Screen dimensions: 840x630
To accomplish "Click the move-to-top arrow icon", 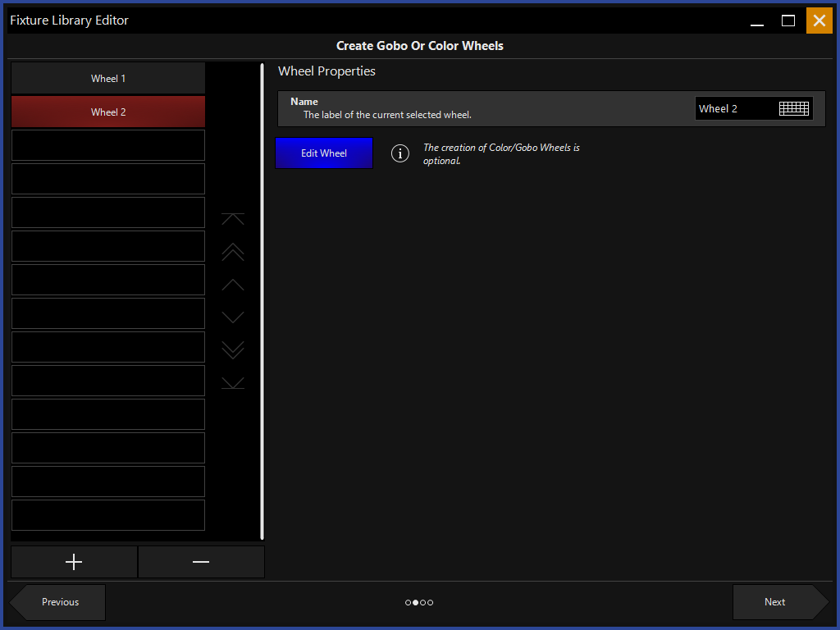I will (x=233, y=219).
